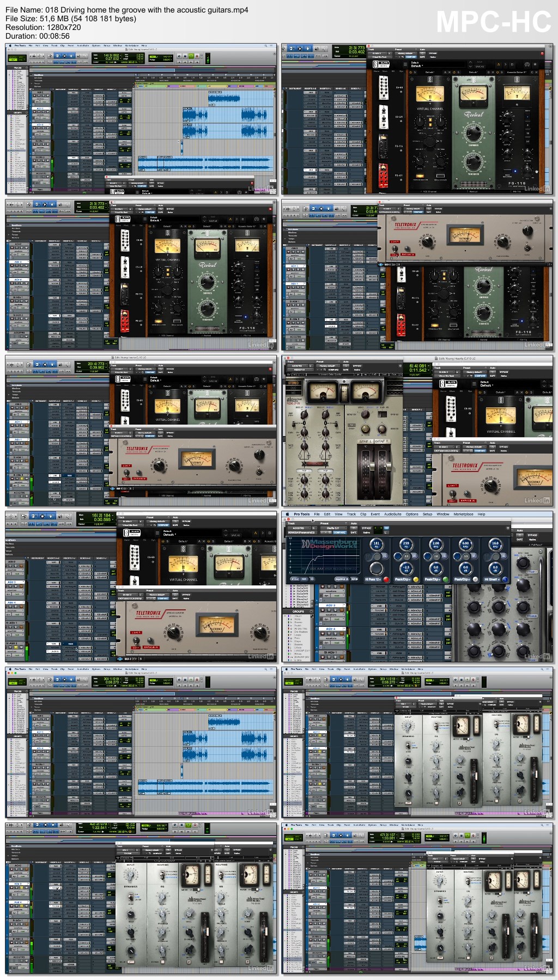Click Record in the 14|3|062 counter frame
The width and height of the screenshot is (558, 980).
click(x=197, y=56)
